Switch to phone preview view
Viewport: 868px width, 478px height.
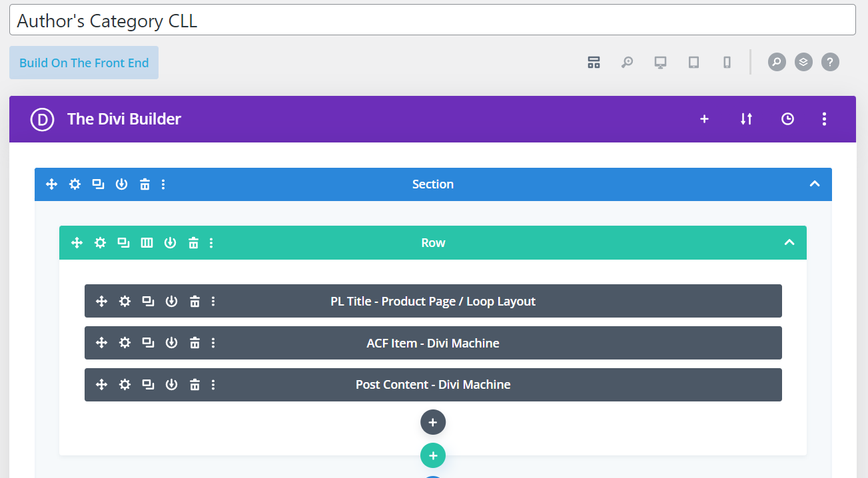point(727,63)
